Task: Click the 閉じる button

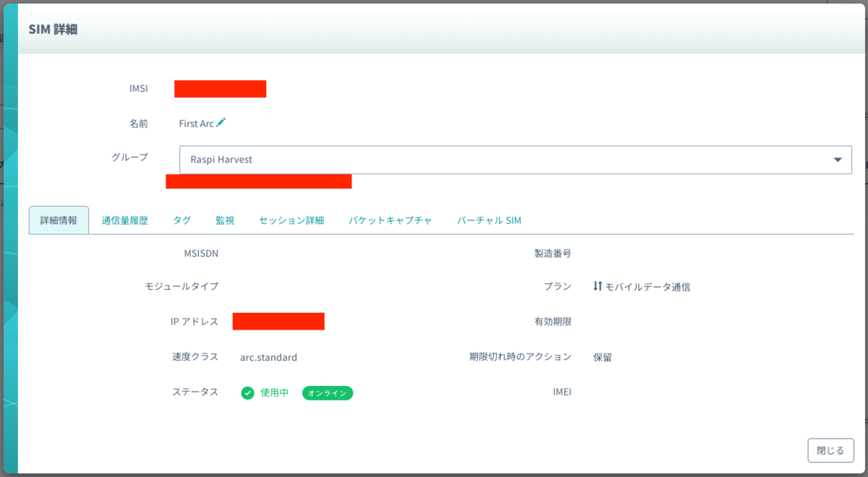Action: coord(830,450)
